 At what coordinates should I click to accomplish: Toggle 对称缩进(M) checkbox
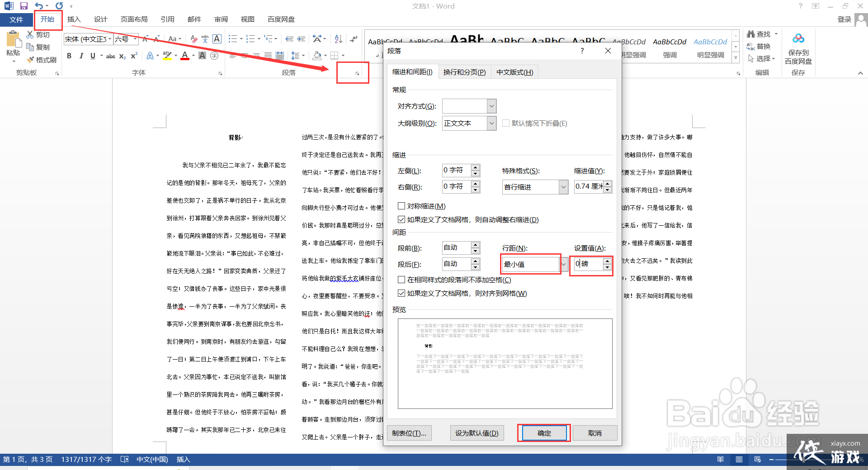[x=401, y=206]
